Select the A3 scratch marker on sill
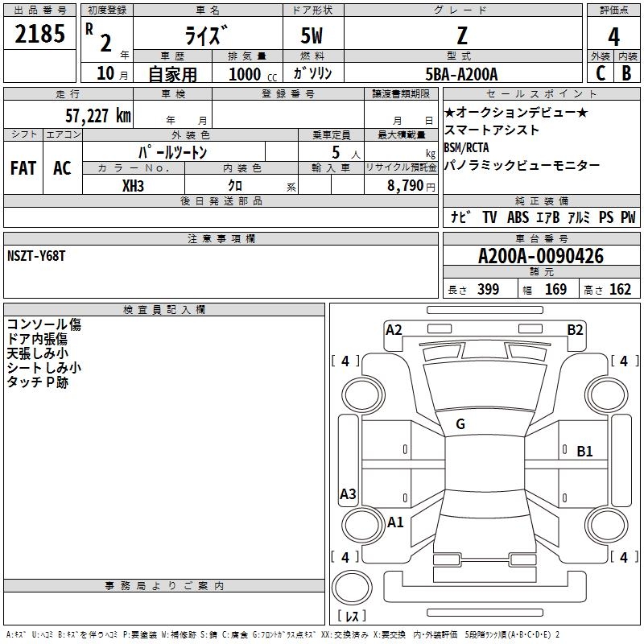The image size is (644, 644). tap(348, 493)
